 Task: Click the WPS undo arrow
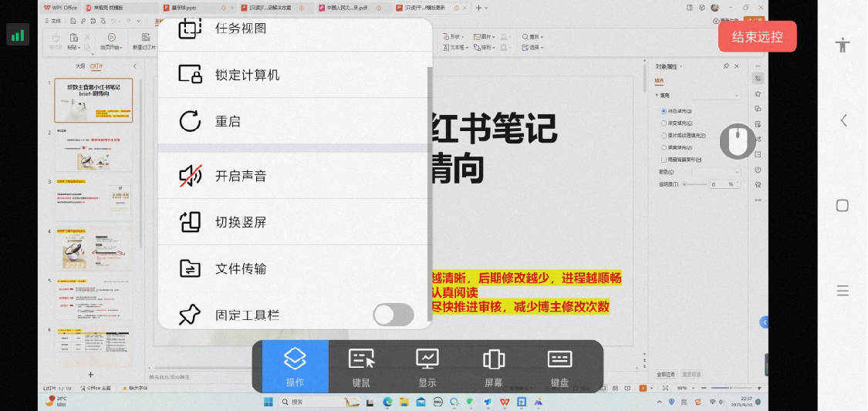coord(113,21)
